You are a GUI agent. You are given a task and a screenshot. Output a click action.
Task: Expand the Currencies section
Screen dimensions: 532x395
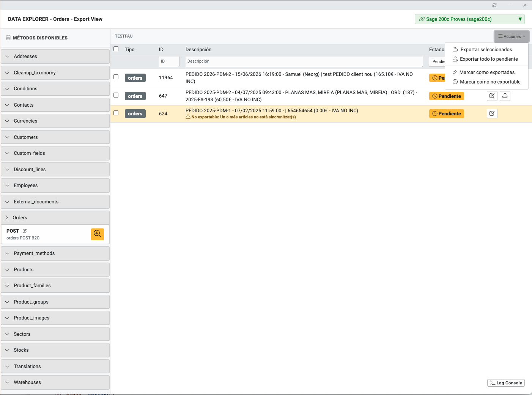click(55, 121)
